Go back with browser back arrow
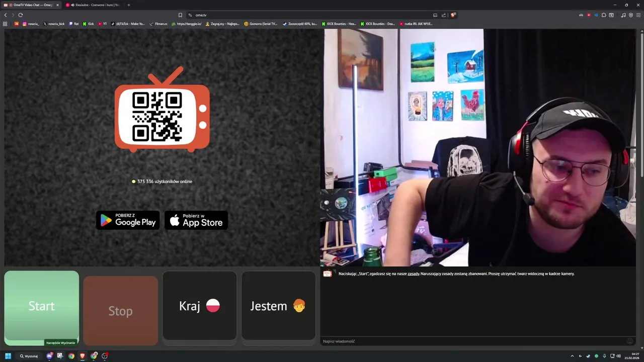Viewport: 644px width, 362px height. click(x=6, y=15)
